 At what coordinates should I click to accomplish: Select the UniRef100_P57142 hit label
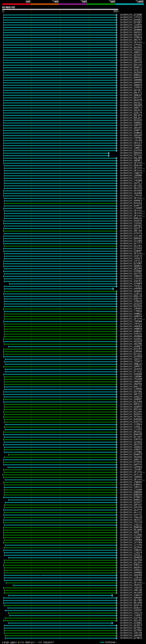point(131,156)
